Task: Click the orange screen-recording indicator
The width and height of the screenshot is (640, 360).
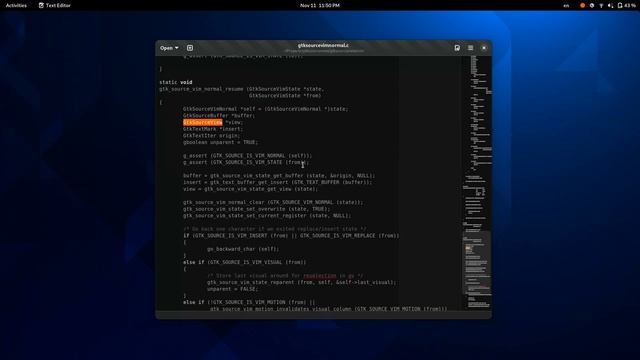Action: point(582,5)
